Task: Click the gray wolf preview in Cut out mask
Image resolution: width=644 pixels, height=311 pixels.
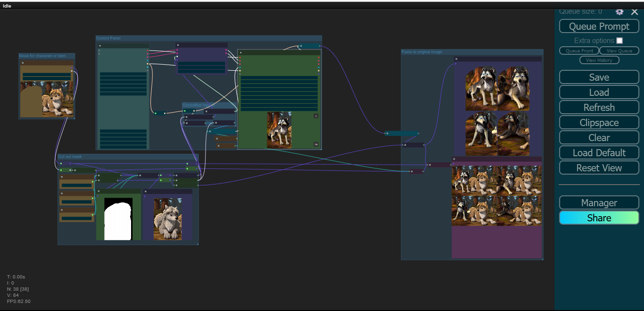Action: pos(167,219)
